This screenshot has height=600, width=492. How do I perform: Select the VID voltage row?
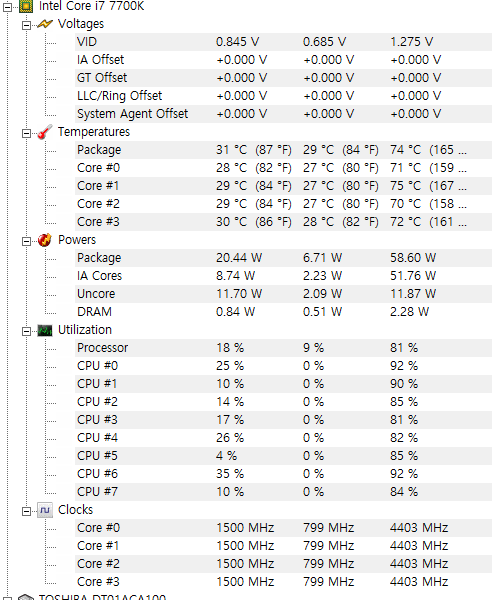(283, 42)
